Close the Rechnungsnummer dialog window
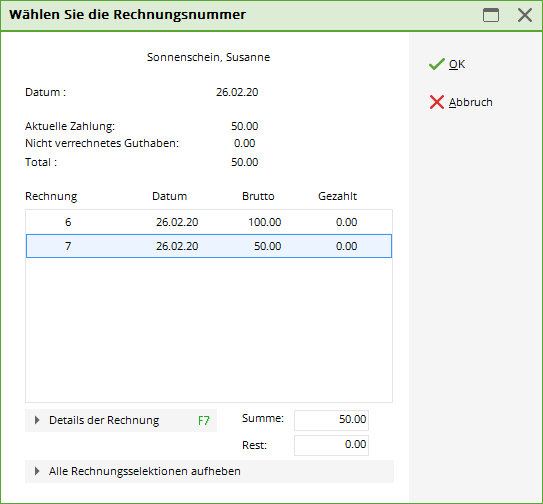The height and width of the screenshot is (504, 543). pos(525,15)
